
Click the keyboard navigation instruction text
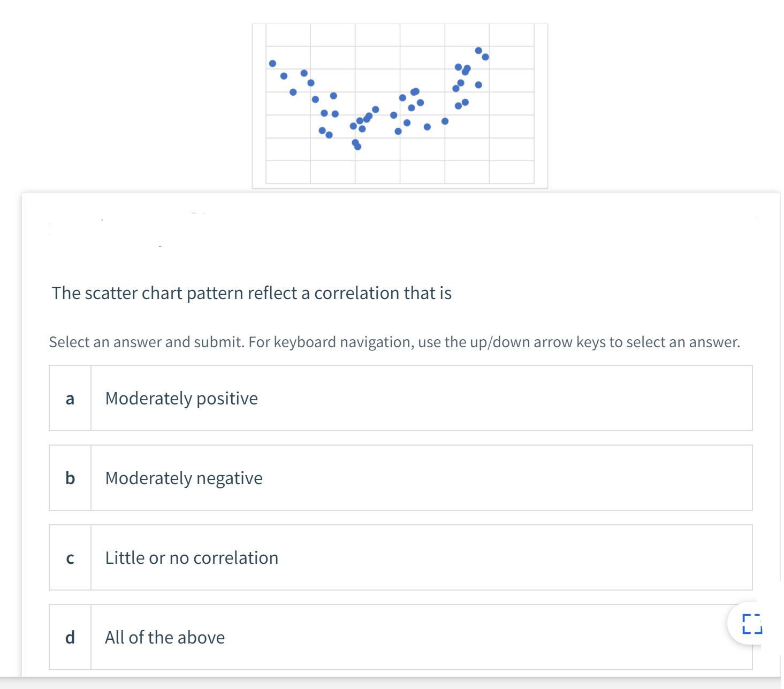click(x=394, y=342)
